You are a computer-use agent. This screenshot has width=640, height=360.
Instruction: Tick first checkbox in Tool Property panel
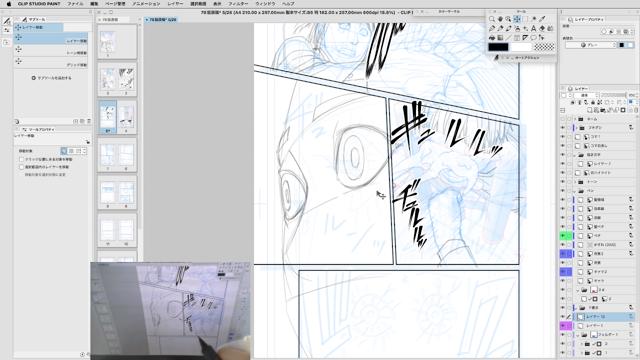(22, 159)
